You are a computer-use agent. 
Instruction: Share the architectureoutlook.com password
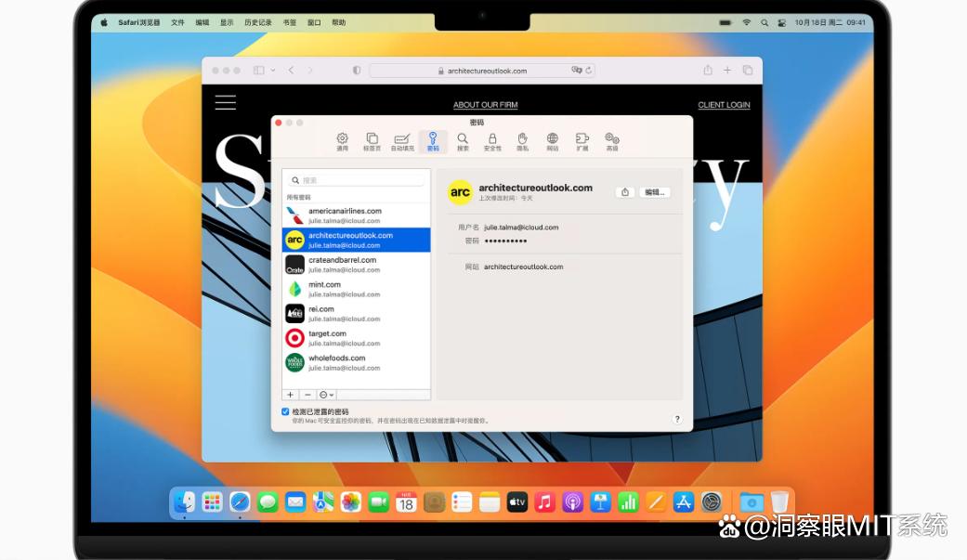coord(625,192)
